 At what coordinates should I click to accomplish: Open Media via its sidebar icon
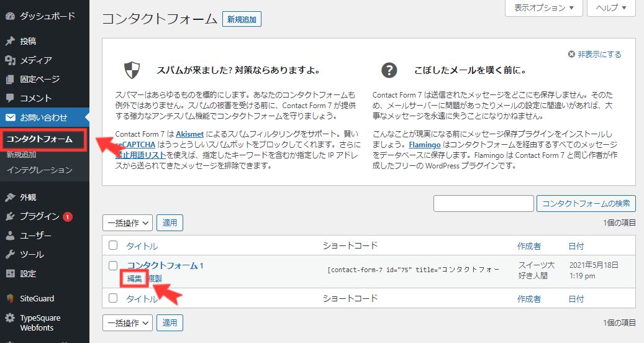(x=10, y=60)
